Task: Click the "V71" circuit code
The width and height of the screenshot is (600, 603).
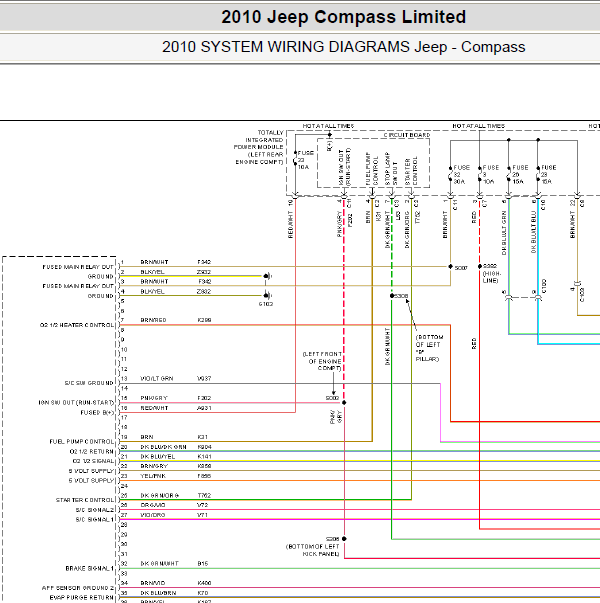Action: pyautogui.click(x=202, y=515)
